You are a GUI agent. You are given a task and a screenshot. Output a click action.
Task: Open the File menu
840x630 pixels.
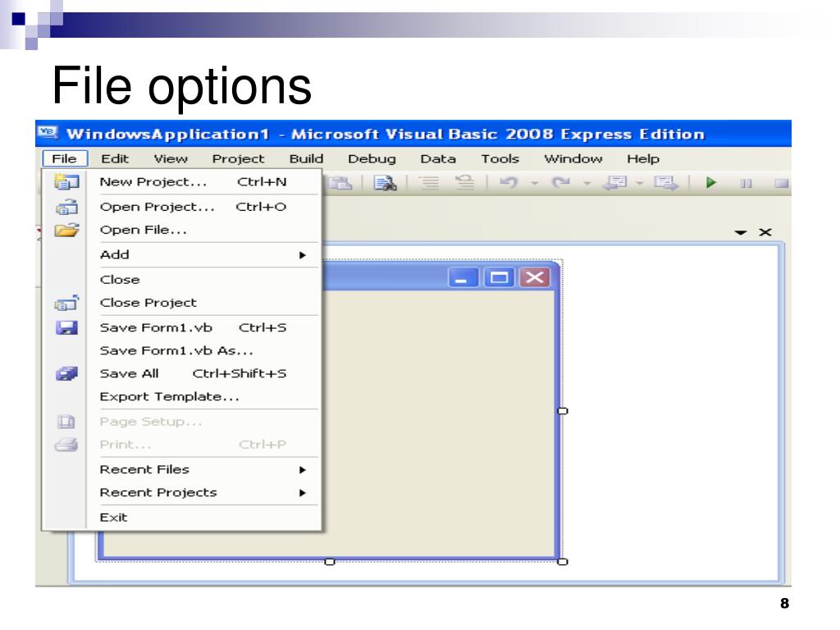click(64, 159)
